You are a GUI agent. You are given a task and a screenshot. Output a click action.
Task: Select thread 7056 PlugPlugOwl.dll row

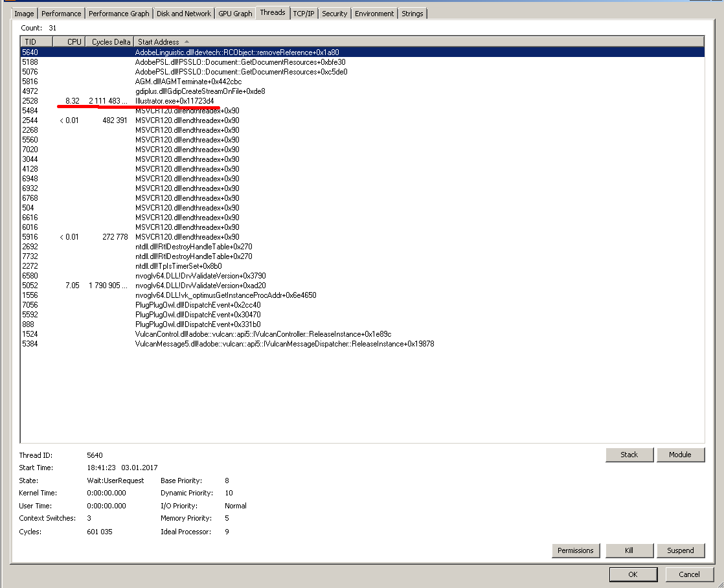pos(363,304)
